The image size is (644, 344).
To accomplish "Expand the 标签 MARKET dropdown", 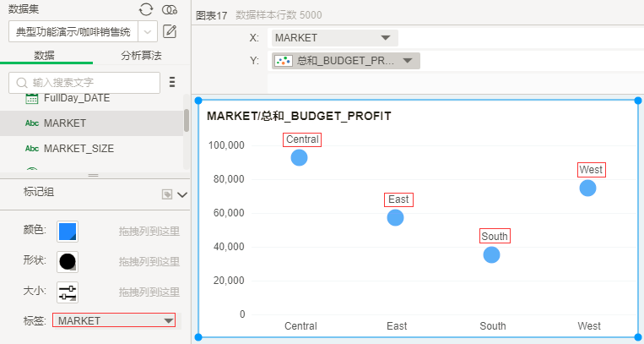I will [168, 321].
